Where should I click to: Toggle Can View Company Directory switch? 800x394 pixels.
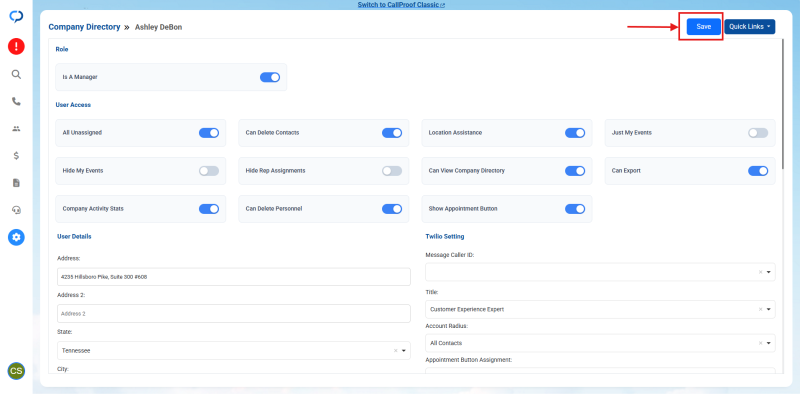(574, 171)
